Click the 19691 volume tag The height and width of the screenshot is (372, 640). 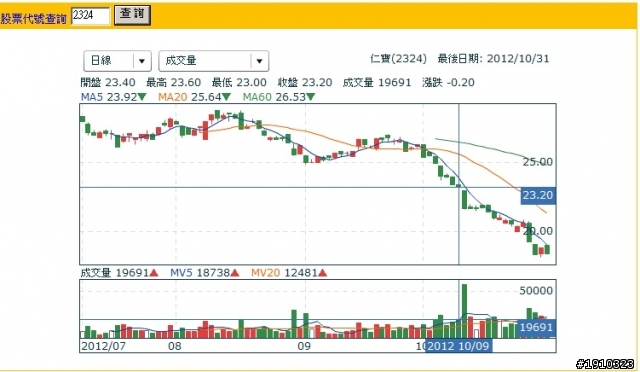pyautogui.click(x=536, y=327)
